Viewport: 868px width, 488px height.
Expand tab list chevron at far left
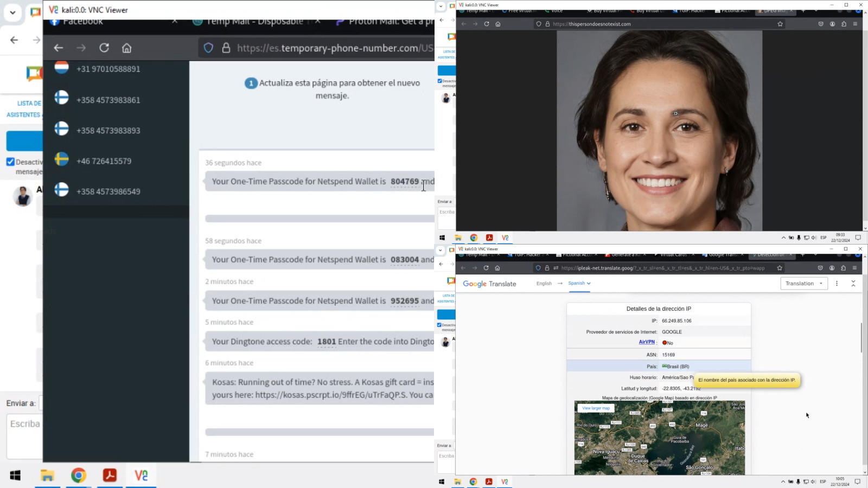(12, 12)
